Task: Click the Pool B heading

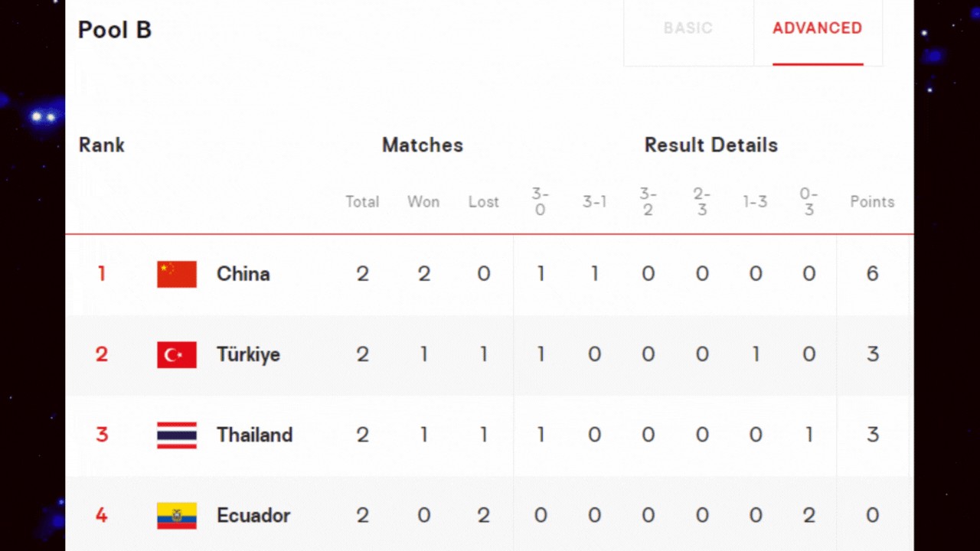Action: (x=115, y=30)
